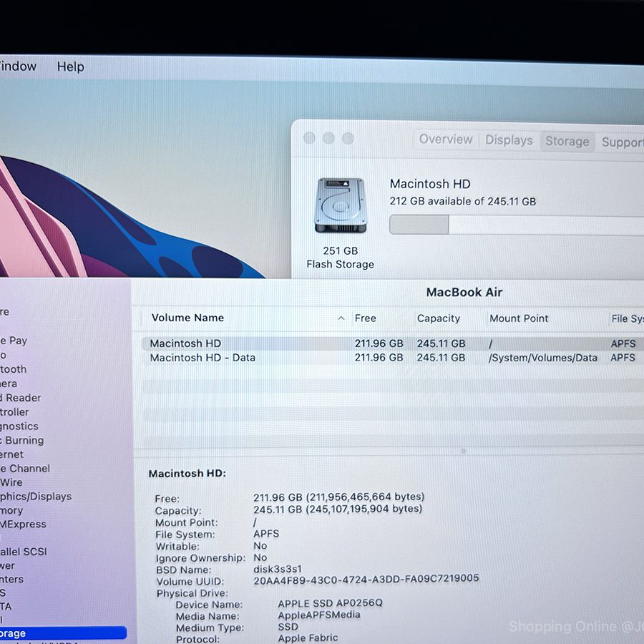Open the Support tab
Image resolution: width=644 pixels, height=644 pixels.
[623, 142]
